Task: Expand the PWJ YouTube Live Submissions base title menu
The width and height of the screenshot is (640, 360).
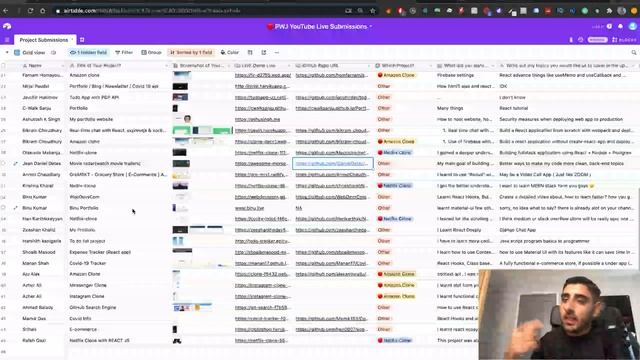Action: (370, 27)
